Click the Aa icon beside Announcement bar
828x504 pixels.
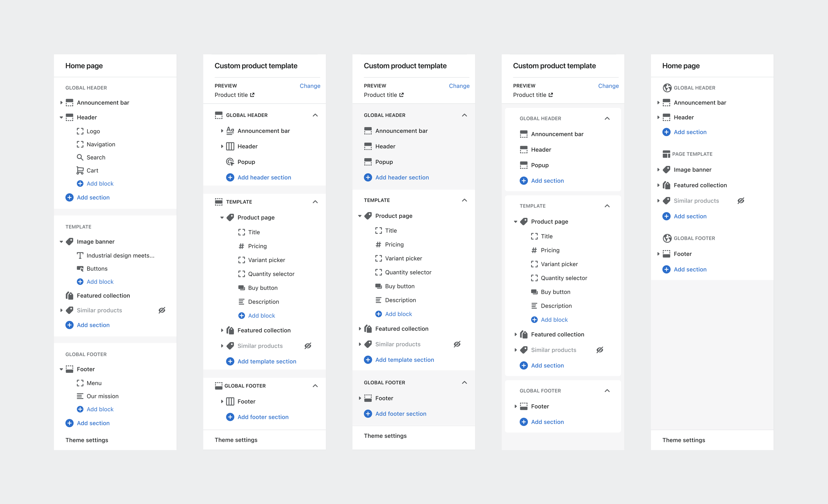coord(230,131)
